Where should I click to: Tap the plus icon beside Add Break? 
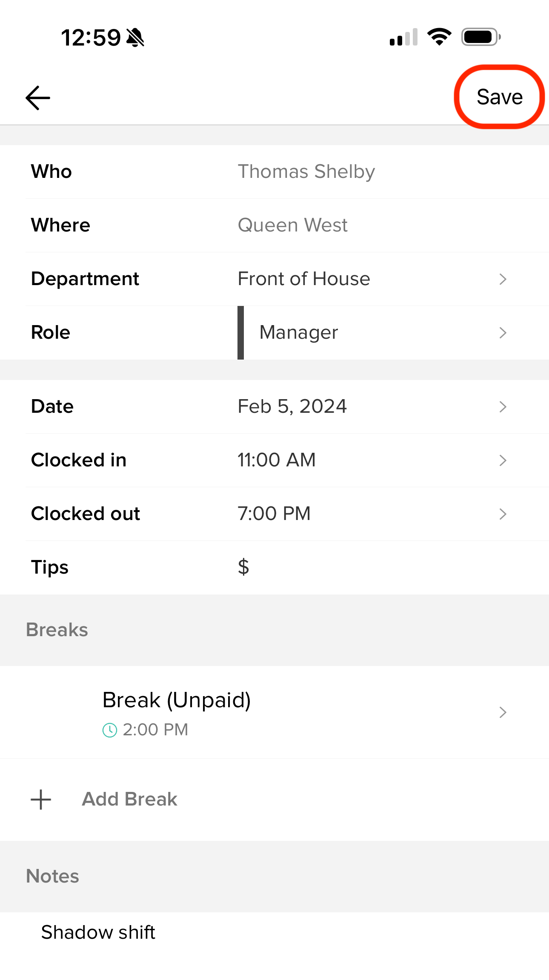tap(41, 800)
